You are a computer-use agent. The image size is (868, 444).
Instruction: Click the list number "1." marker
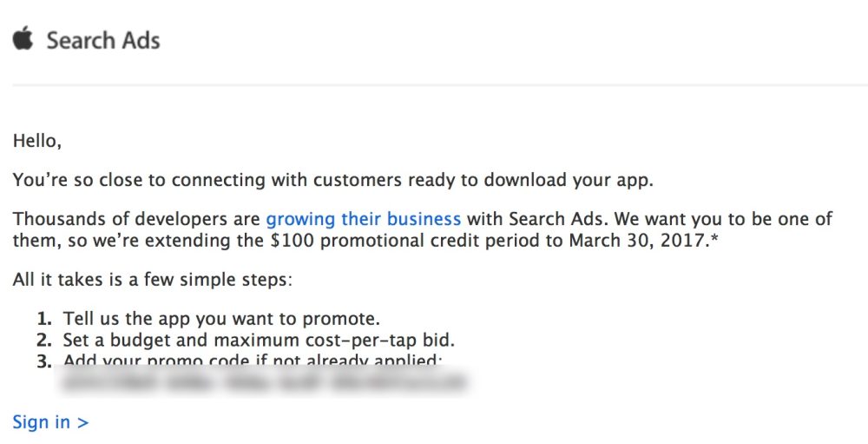tap(44, 318)
